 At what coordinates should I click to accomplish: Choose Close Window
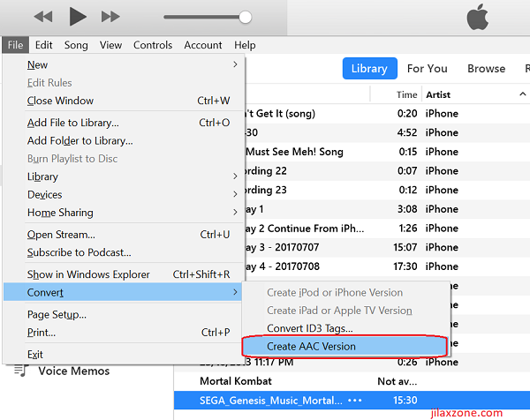click(124, 101)
